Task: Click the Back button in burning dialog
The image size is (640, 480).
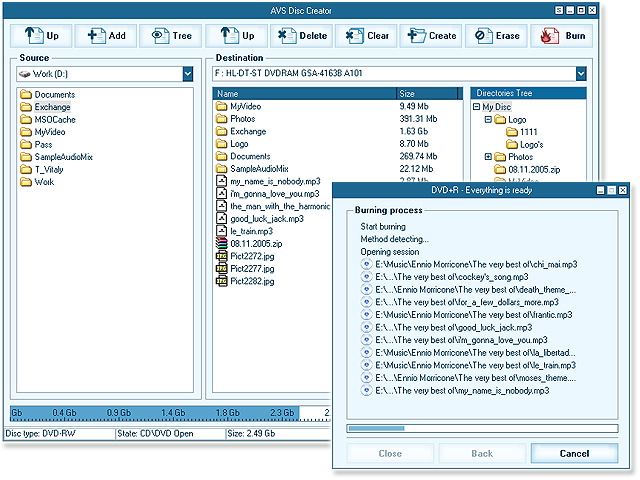Action: click(x=482, y=453)
